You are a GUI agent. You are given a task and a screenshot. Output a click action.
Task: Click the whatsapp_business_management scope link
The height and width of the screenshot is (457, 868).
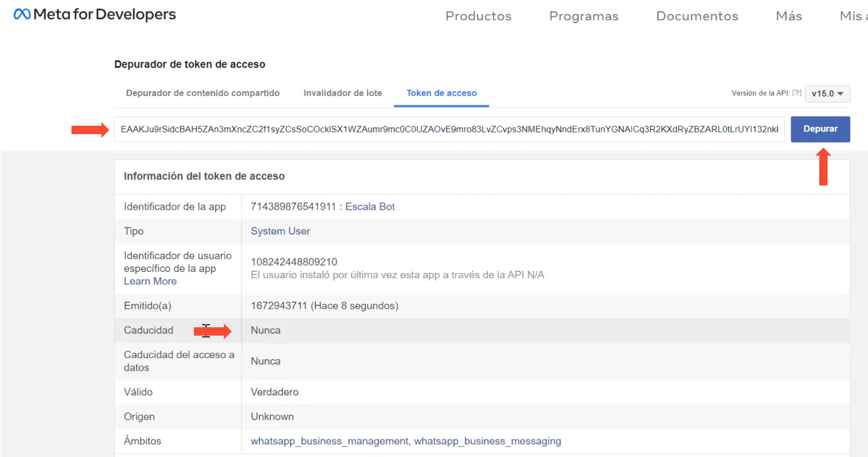pyautogui.click(x=330, y=441)
